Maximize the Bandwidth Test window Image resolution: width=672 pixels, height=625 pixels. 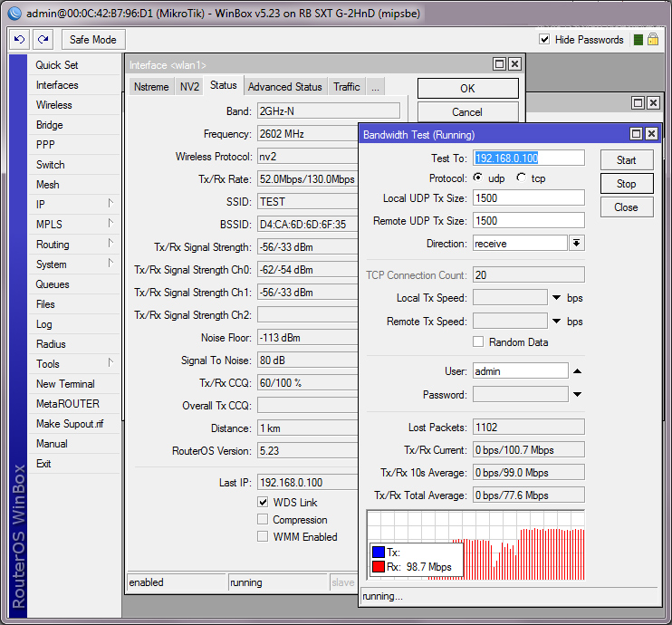637,134
